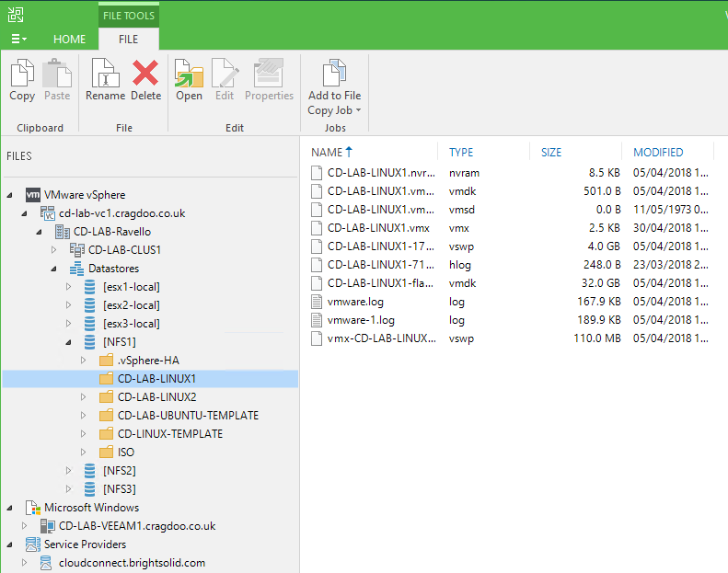Collapse the cd-lab-vc1.cragdoo.co.uk node
728x573 pixels.
[x=25, y=213]
